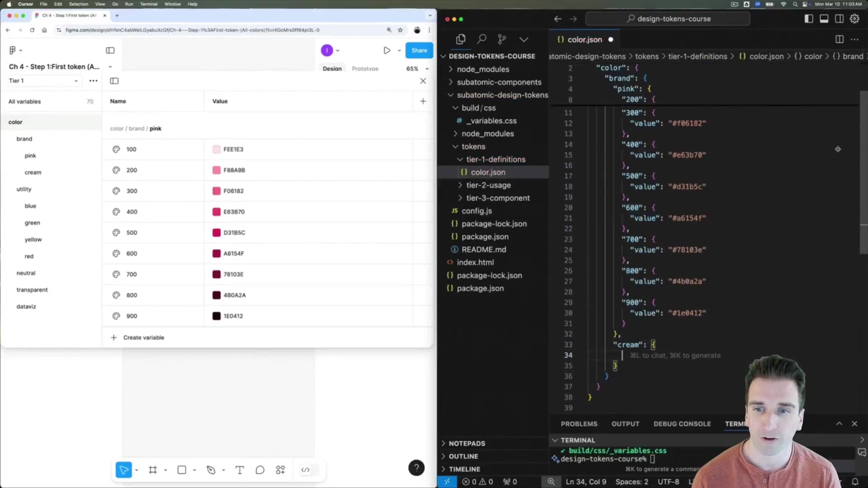Open the 65% zoom dropdown

417,69
